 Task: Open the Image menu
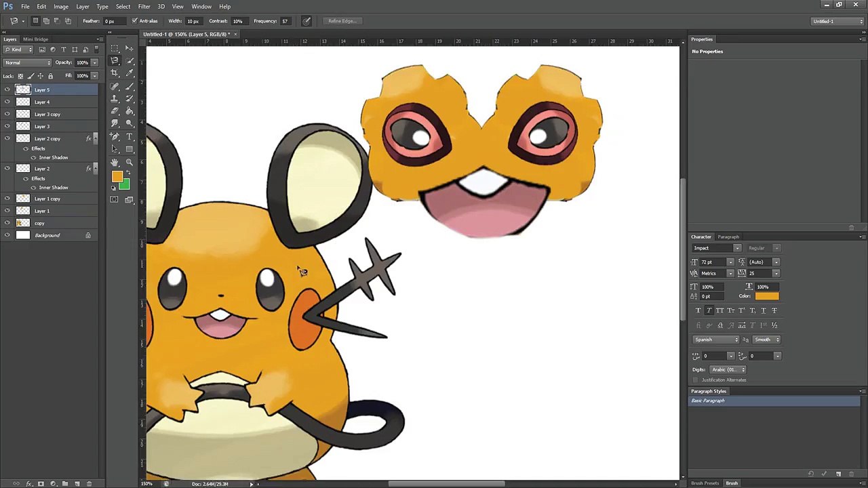(60, 7)
